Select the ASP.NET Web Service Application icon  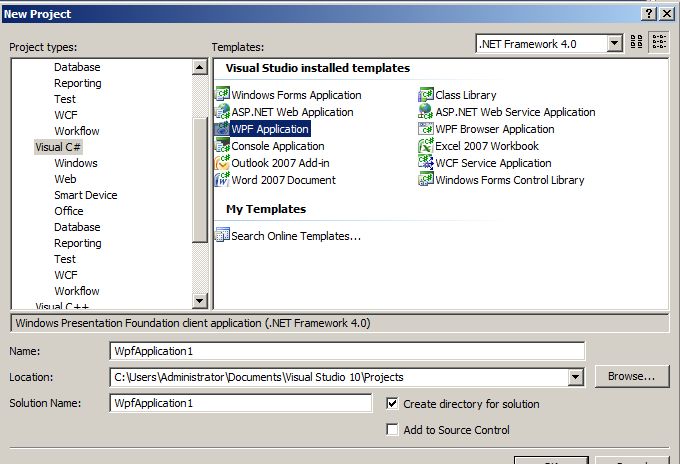coord(426,111)
